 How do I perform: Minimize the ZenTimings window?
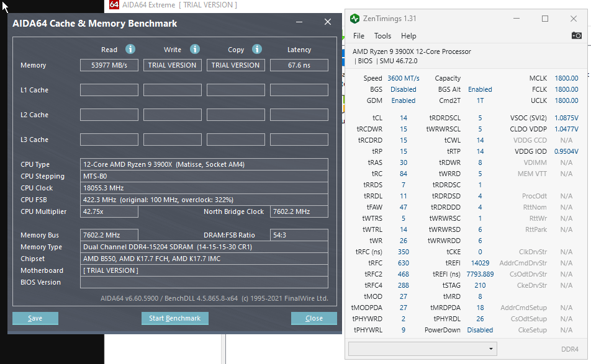tap(517, 19)
